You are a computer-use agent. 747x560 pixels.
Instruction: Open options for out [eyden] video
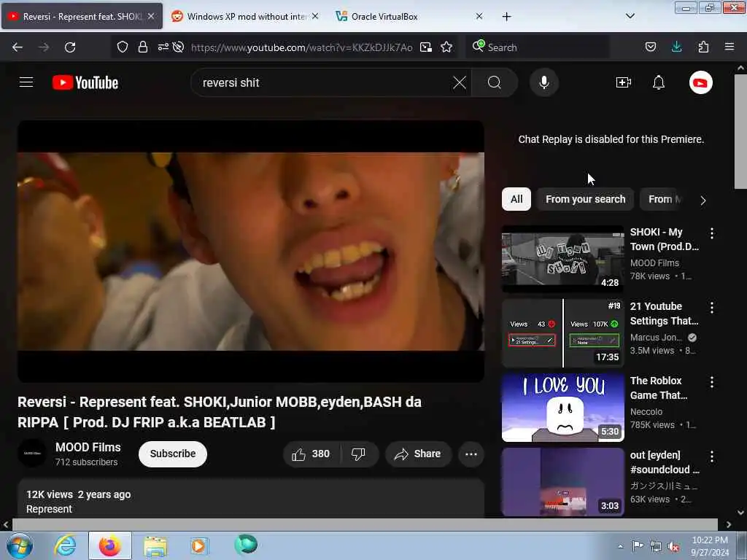[712, 456]
